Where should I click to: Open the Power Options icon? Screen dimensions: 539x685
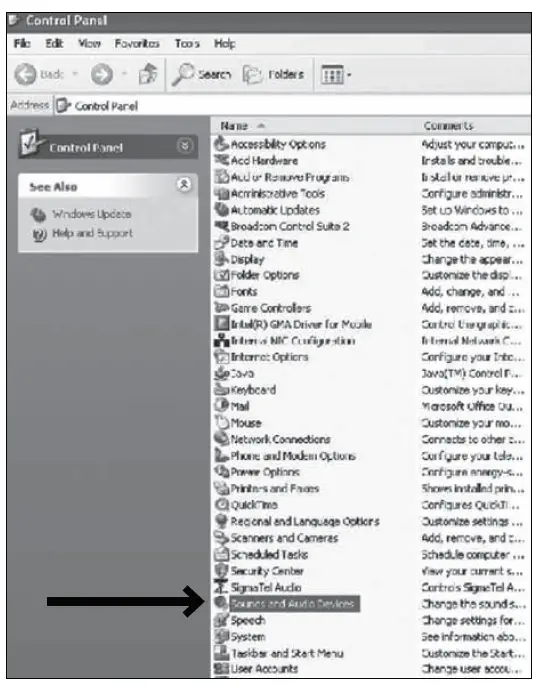point(221,472)
